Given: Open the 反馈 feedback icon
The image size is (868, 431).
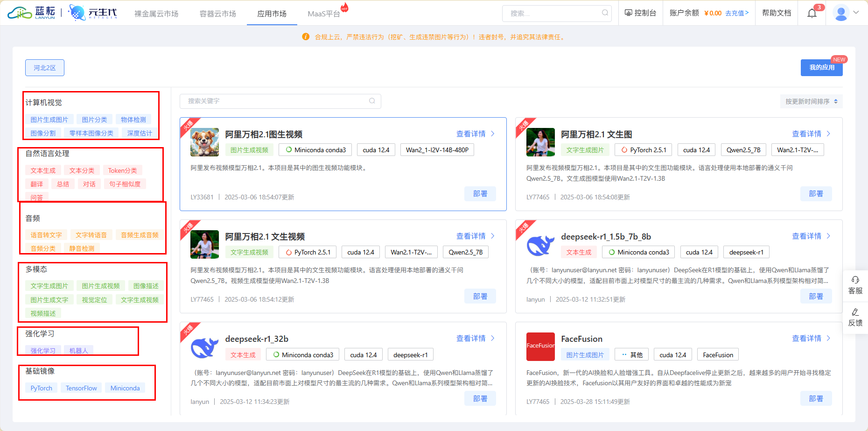Looking at the screenshot, I should 855,312.
